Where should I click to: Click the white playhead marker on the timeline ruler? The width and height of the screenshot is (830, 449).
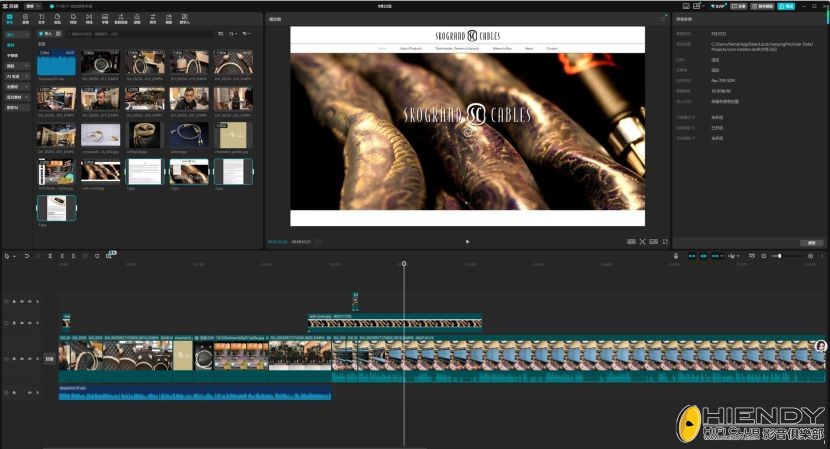click(404, 263)
